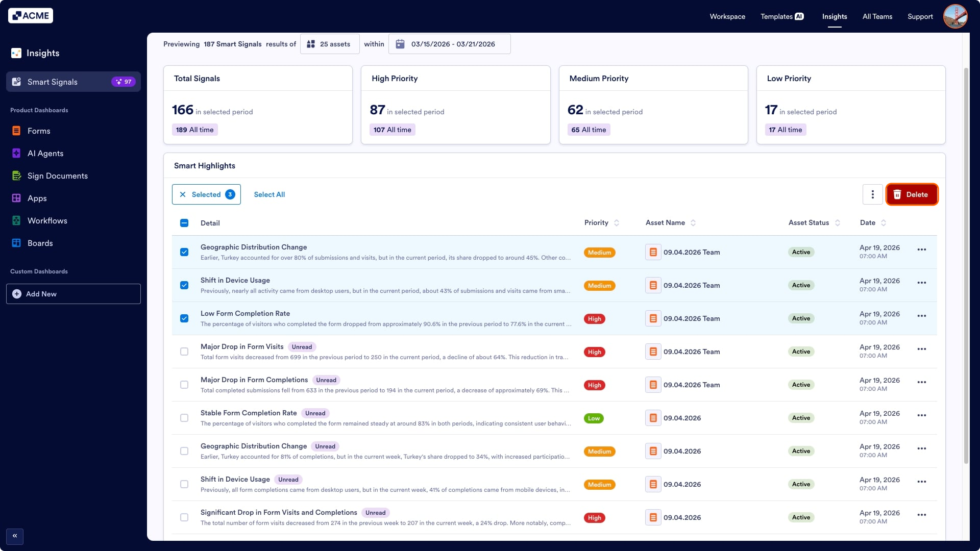Click the user profile avatar

(x=955, y=16)
